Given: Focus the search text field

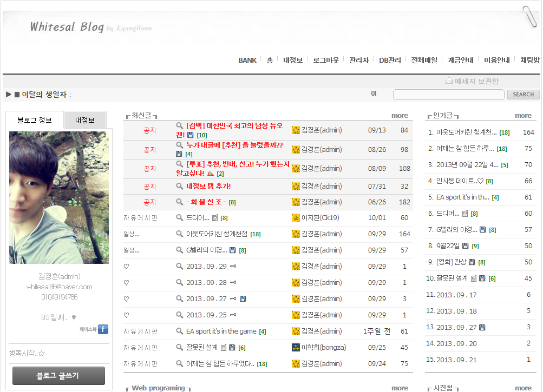Looking at the screenshot, I should (x=448, y=95).
